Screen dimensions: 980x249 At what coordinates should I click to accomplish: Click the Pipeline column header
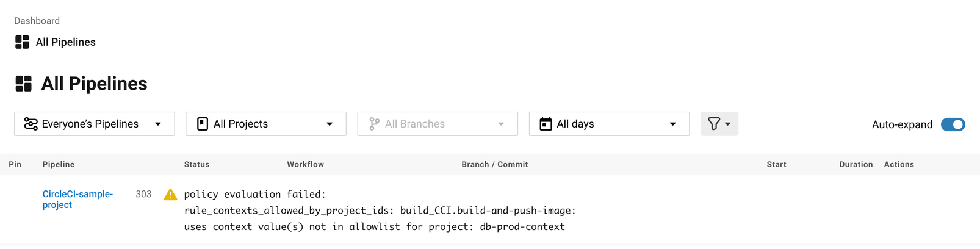pyautogui.click(x=59, y=164)
